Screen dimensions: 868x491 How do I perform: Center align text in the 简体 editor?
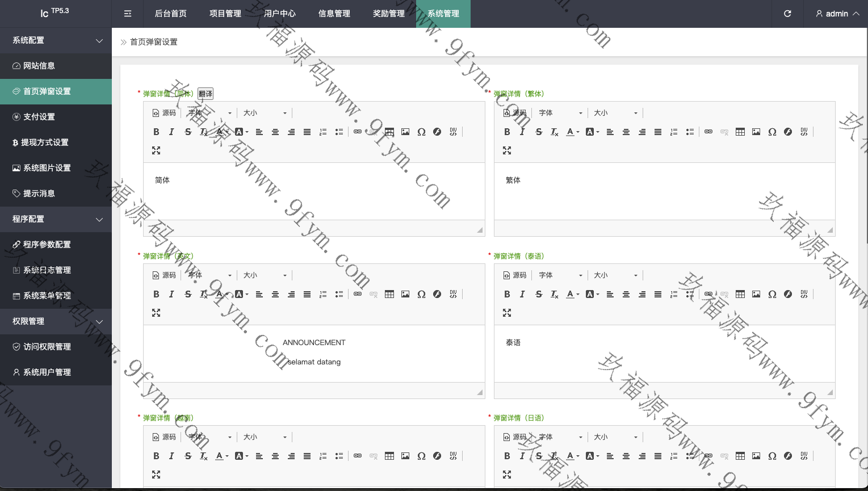pyautogui.click(x=275, y=132)
